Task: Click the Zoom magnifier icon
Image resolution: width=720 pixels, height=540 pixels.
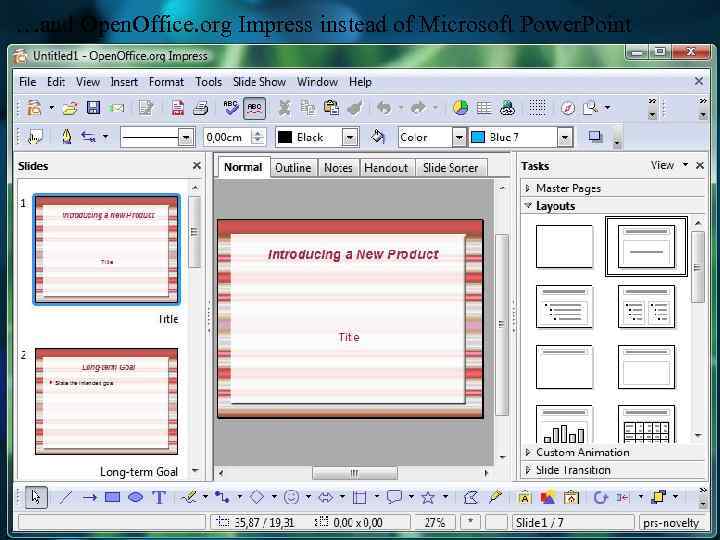Action: [x=591, y=108]
